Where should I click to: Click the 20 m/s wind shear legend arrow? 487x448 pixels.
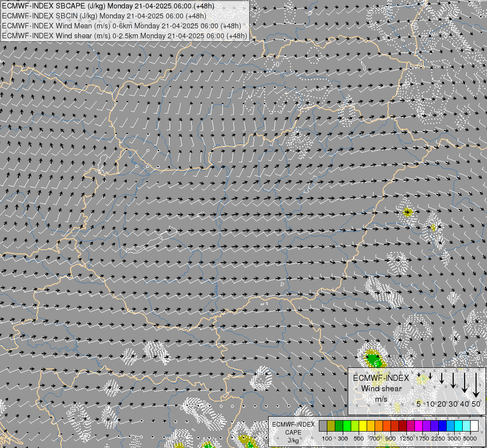pyautogui.click(x=442, y=378)
